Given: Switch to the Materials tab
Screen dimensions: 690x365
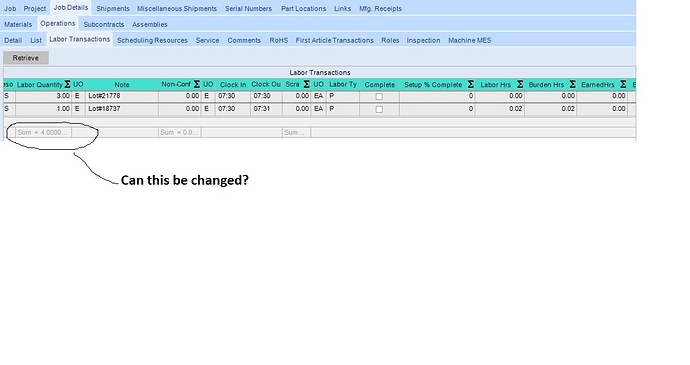Looking at the screenshot, I should (18, 24).
